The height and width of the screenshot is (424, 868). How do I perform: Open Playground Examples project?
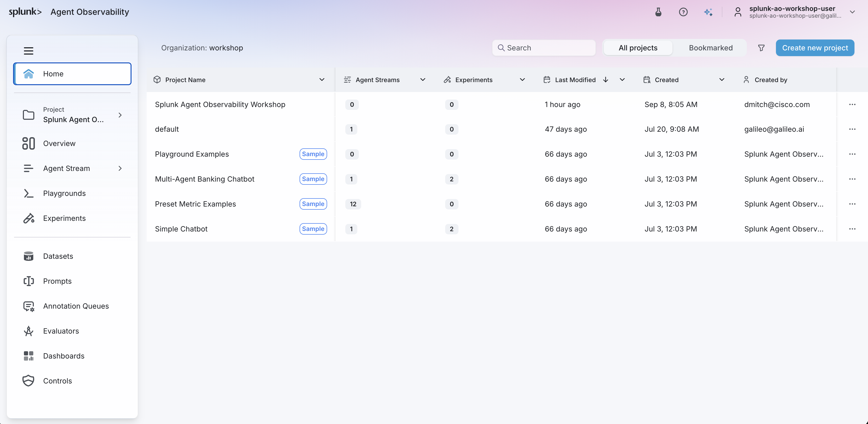[192, 154]
